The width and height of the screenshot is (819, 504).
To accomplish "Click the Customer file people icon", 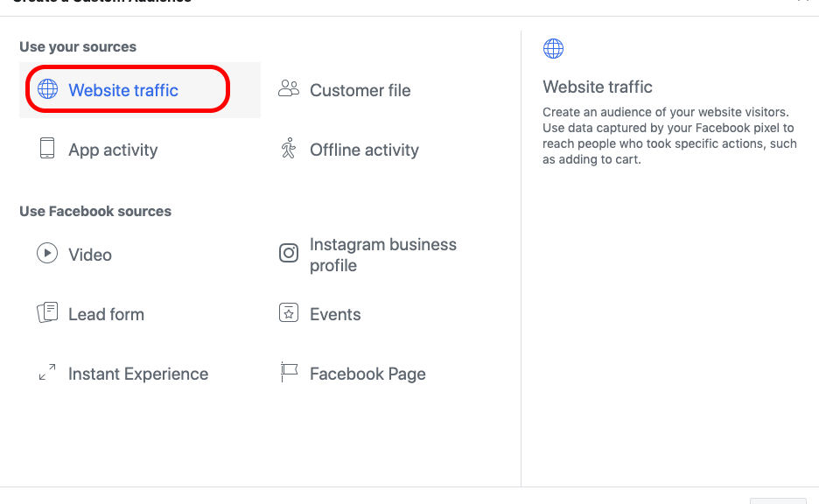I will [x=289, y=89].
